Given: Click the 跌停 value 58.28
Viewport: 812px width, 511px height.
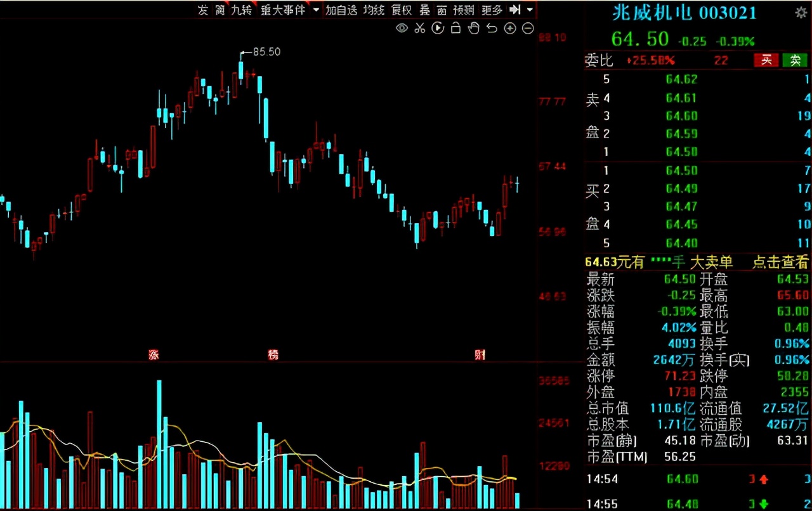Looking at the screenshot, I should (793, 376).
